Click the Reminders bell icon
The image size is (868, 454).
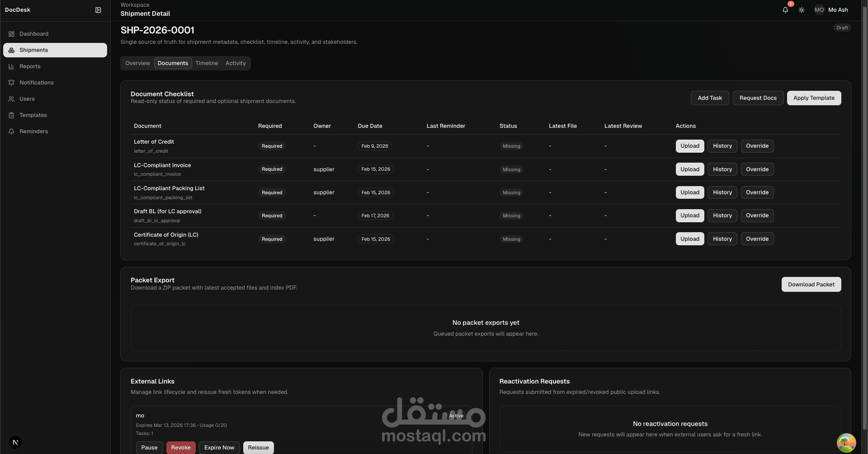point(11,131)
